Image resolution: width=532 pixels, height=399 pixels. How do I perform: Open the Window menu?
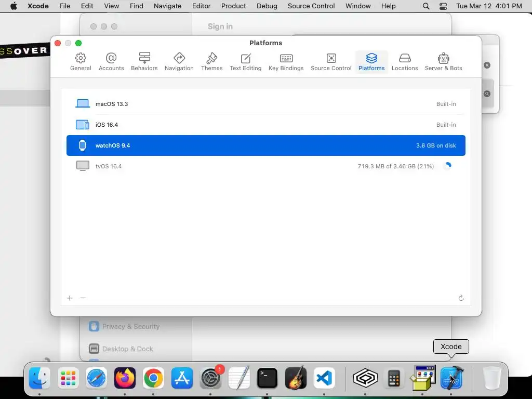(x=358, y=6)
